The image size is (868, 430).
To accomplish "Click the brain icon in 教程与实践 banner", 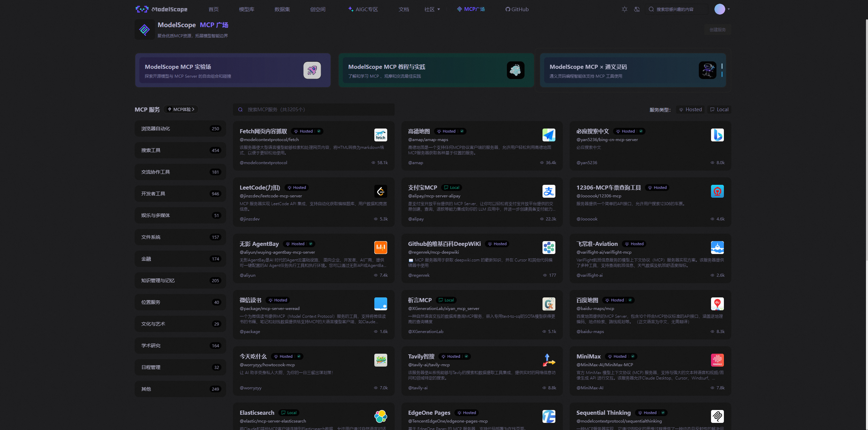I will point(515,70).
